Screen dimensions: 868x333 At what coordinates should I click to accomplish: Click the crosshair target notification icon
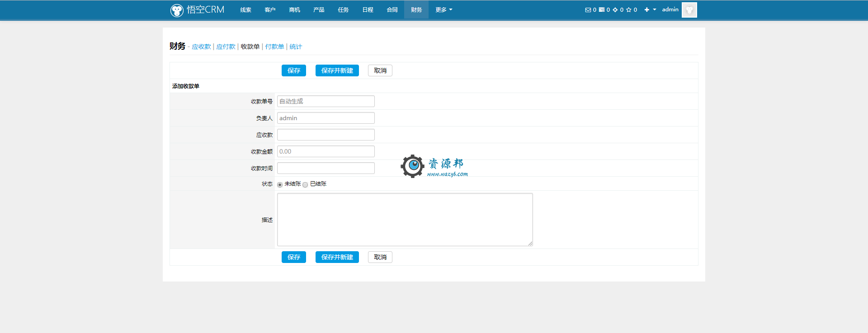coord(615,10)
